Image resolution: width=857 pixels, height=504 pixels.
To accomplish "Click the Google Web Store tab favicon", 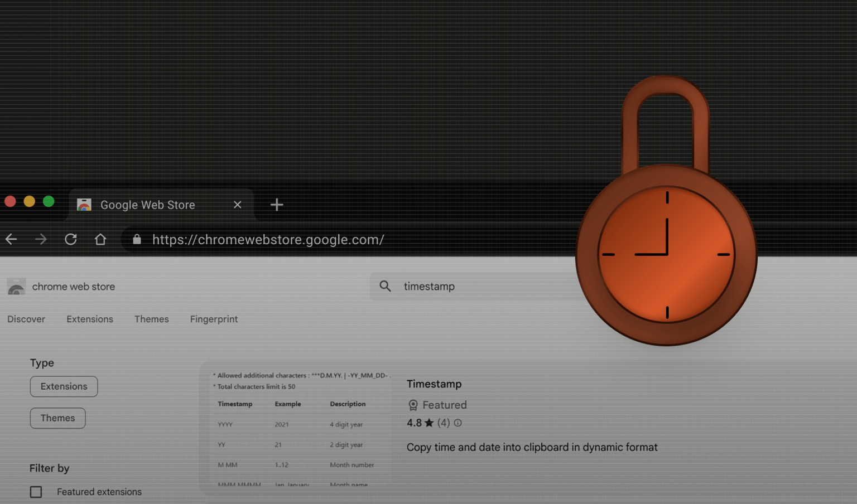I will pyautogui.click(x=84, y=205).
